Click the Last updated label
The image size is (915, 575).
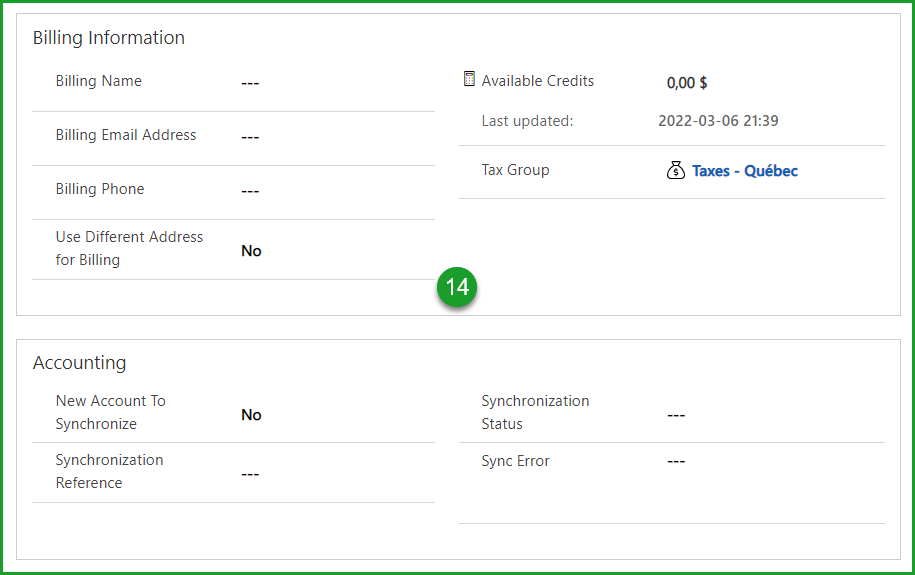point(527,121)
